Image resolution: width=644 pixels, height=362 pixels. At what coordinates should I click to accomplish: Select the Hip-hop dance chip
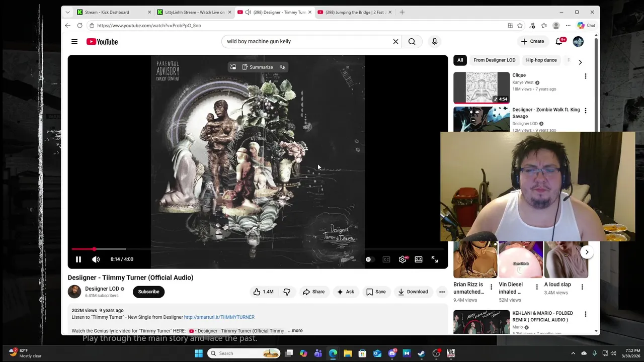[x=541, y=60]
